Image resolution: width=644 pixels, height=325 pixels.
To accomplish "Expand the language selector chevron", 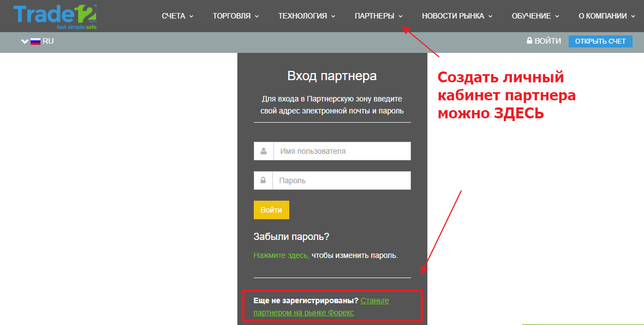I will click(25, 41).
